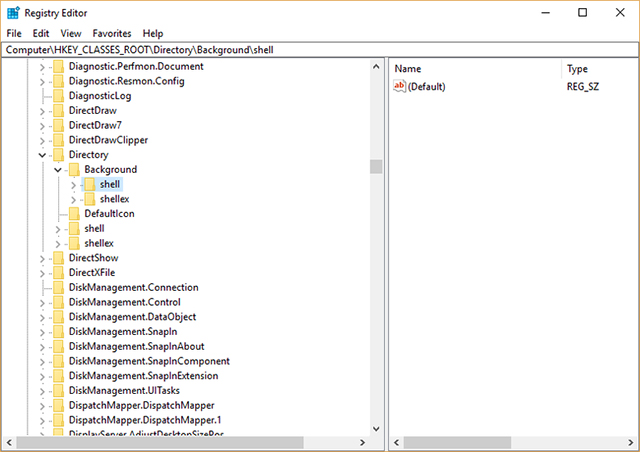Image resolution: width=640 pixels, height=452 pixels.
Task: Open the View menu
Action: tap(71, 33)
